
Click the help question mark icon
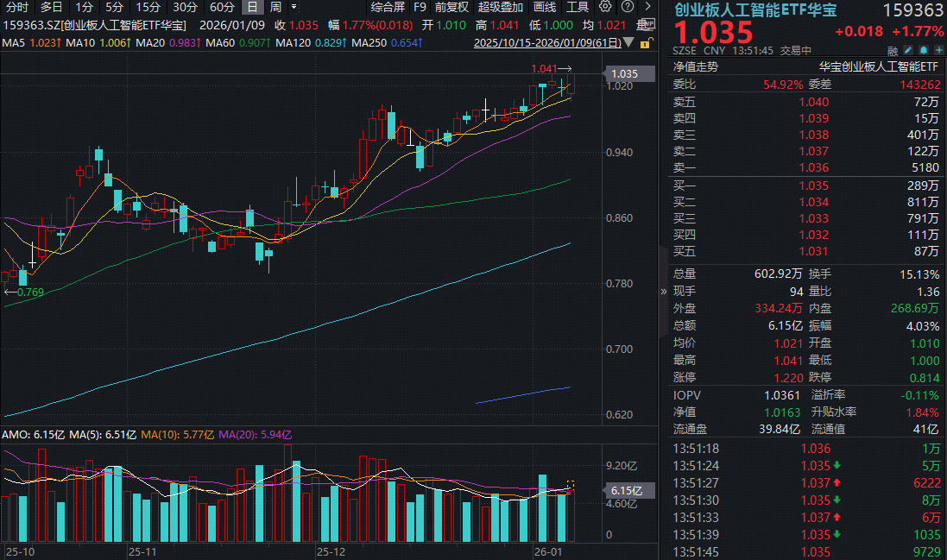628,7
